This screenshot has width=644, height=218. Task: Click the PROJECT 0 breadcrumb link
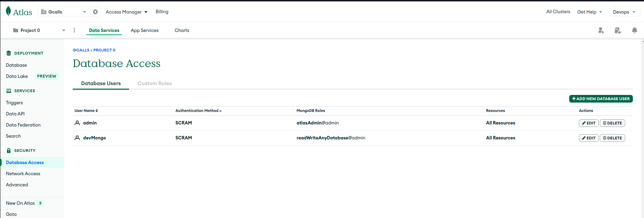104,50
